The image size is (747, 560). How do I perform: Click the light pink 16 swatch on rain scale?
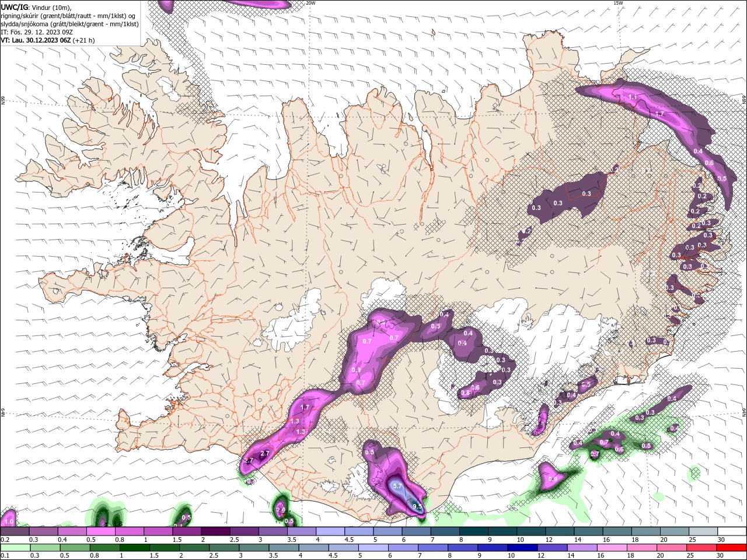(x=612, y=548)
